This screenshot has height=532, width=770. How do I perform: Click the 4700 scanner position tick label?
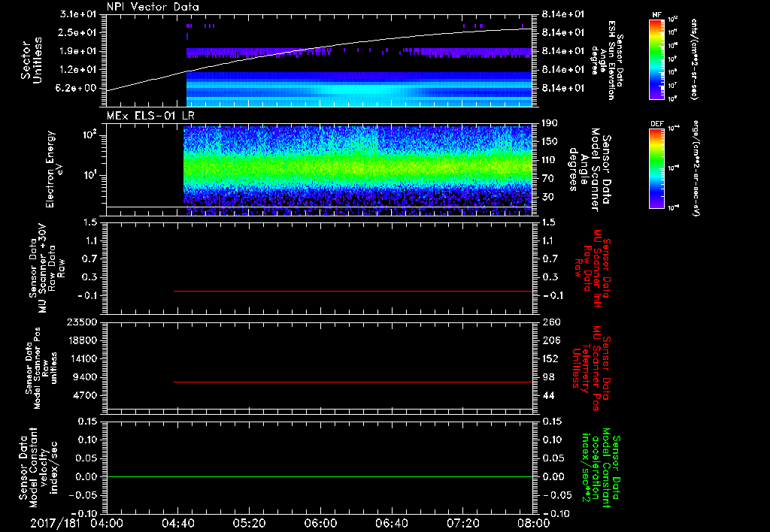click(x=84, y=395)
